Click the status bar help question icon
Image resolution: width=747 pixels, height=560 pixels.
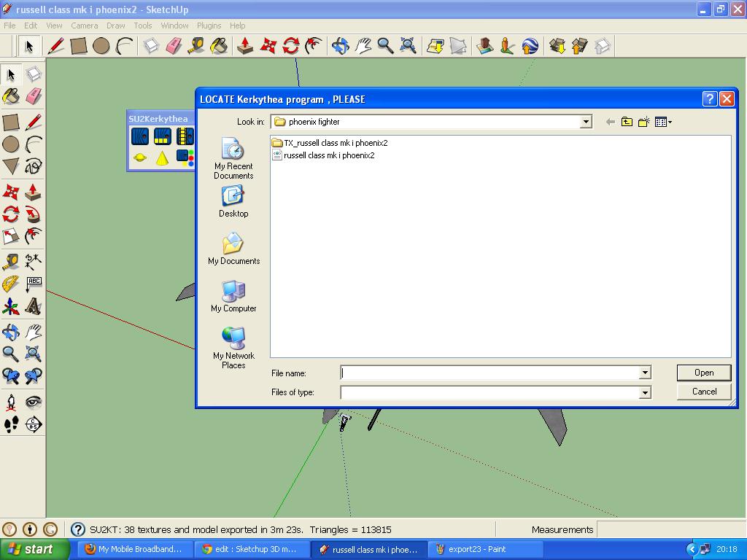click(x=77, y=529)
